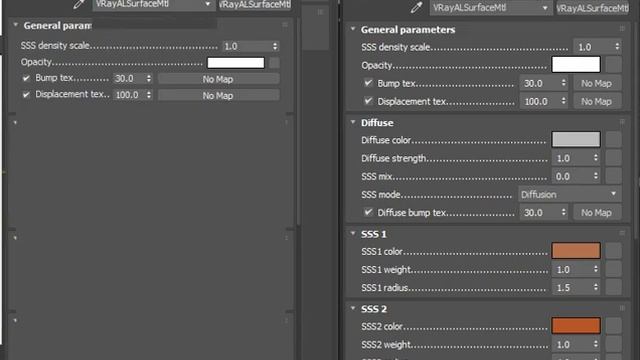Image resolution: width=640 pixels, height=360 pixels.
Task: Click Diffuse color map slot button
Action: [613, 139]
